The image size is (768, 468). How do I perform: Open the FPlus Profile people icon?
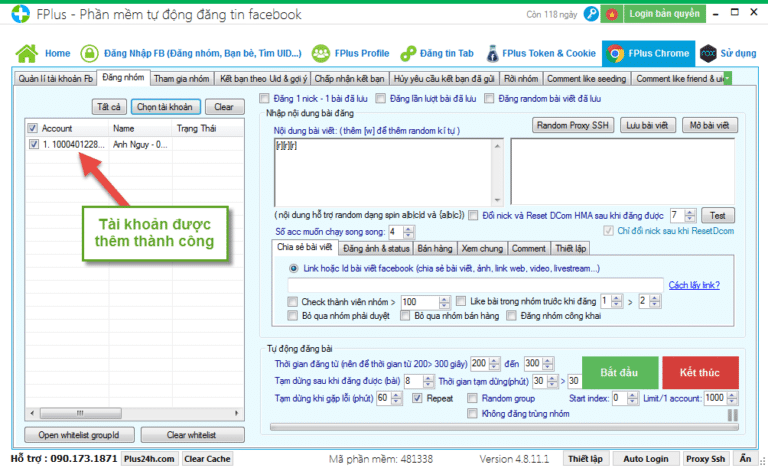[x=321, y=53]
